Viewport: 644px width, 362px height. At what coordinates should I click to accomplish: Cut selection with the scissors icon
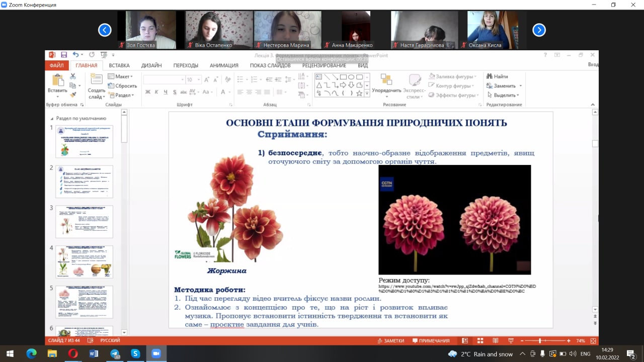pos(73,76)
